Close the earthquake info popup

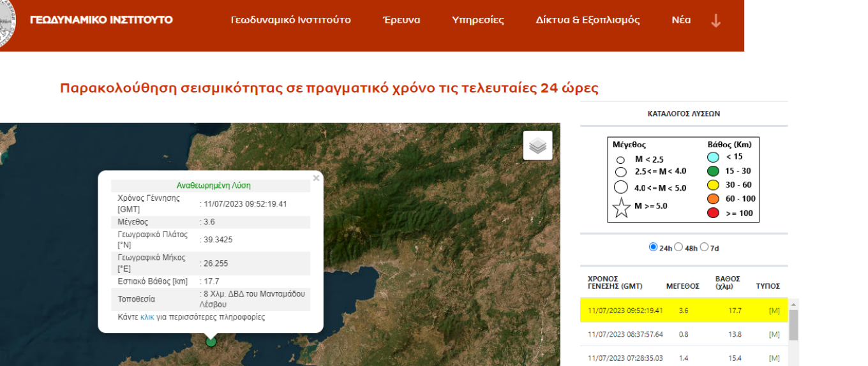(x=316, y=179)
